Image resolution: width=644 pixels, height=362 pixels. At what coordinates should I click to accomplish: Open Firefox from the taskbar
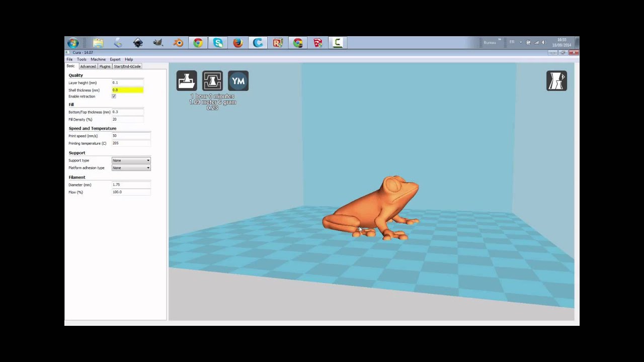point(238,43)
